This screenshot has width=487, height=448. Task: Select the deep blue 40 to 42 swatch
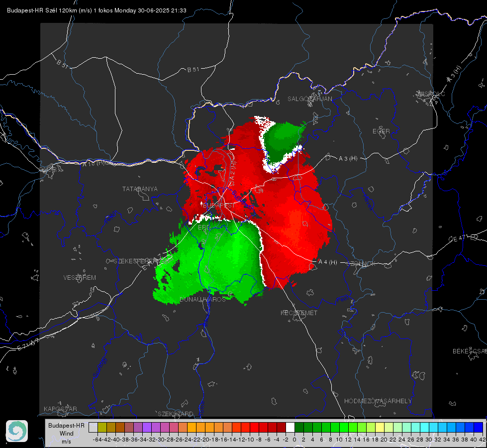pyautogui.click(x=478, y=427)
